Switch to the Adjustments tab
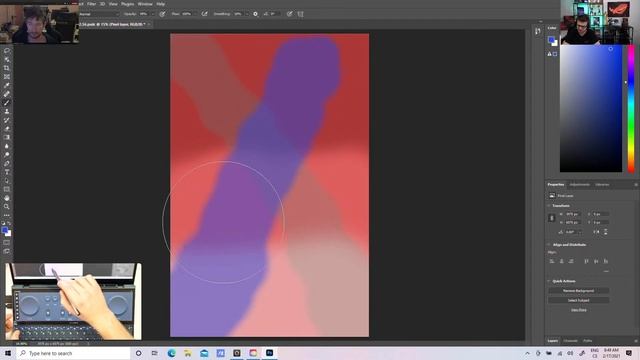The width and height of the screenshot is (640, 360). [x=580, y=185]
